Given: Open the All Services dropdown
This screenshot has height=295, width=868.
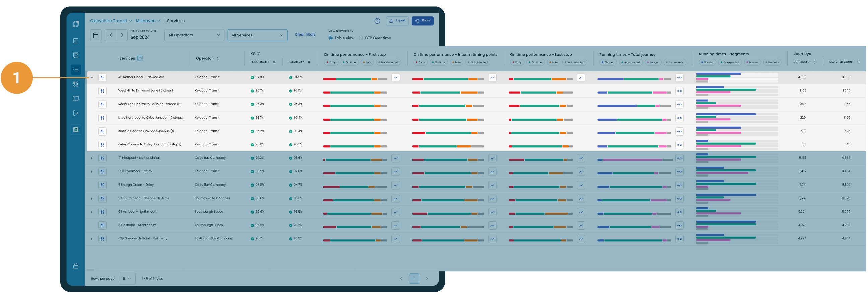Looking at the screenshot, I should click(258, 35).
